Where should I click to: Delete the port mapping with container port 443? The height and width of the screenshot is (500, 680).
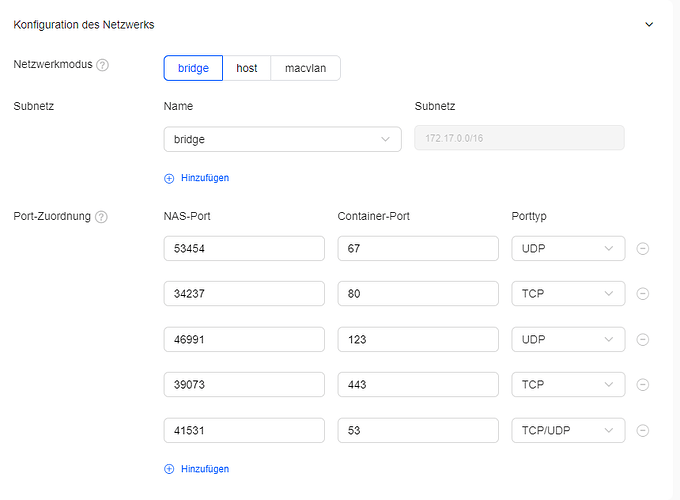[643, 384]
